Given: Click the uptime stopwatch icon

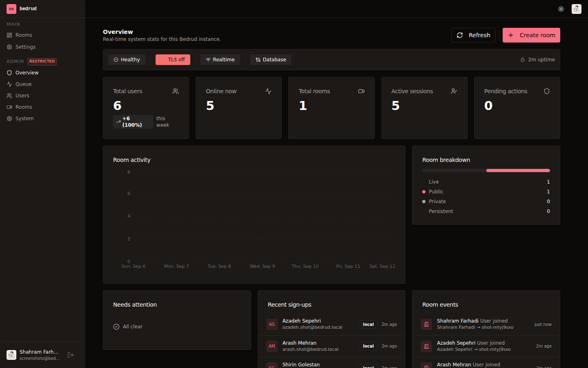Looking at the screenshot, I should pyautogui.click(x=523, y=60).
